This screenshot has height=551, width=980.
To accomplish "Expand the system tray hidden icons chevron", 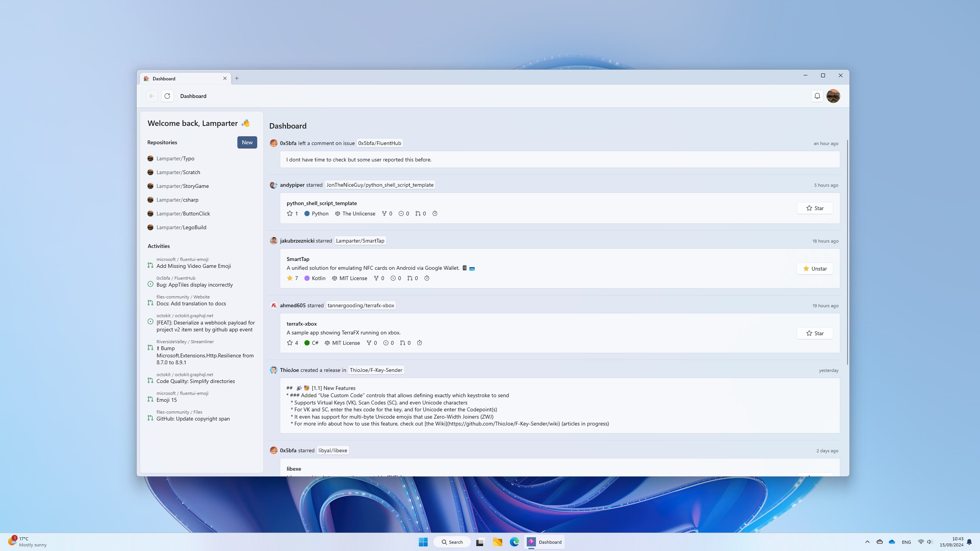I will pyautogui.click(x=867, y=542).
